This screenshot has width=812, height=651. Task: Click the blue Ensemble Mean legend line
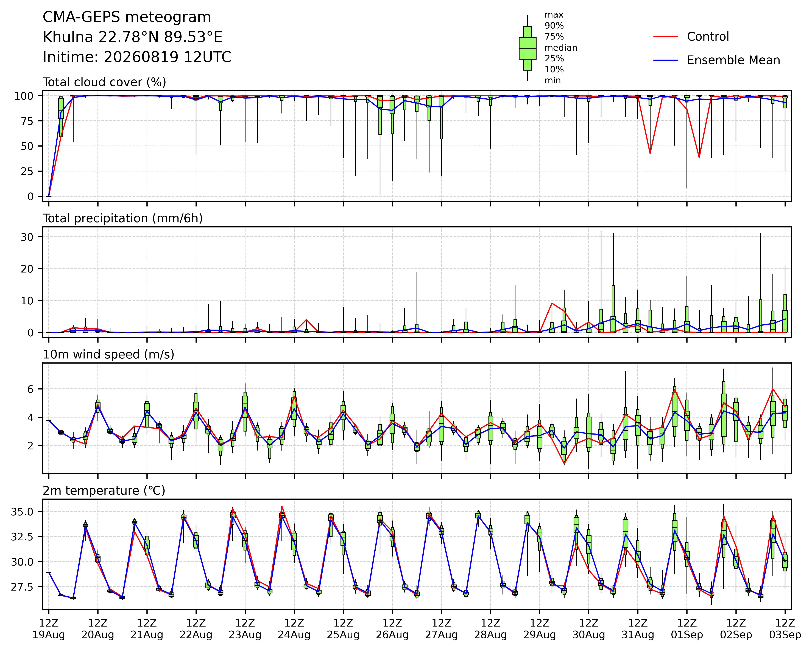[665, 60]
